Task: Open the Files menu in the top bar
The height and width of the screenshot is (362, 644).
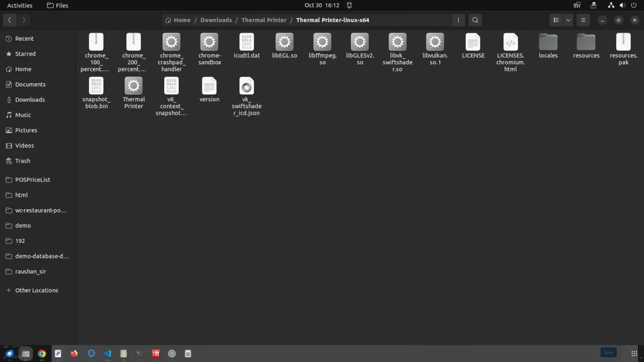Action: pos(57,5)
